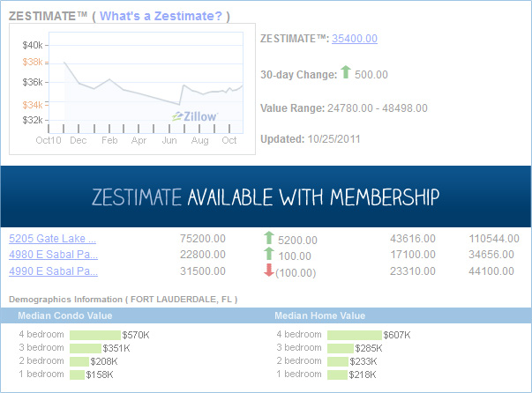Open the 4980 E Sabal Pa... property link
The image size is (532, 393).
click(53, 255)
